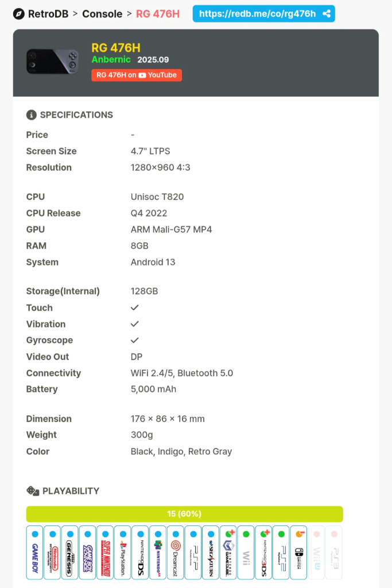Click the RG 476H console thumbnail image
392x588 pixels.
(x=52, y=61)
